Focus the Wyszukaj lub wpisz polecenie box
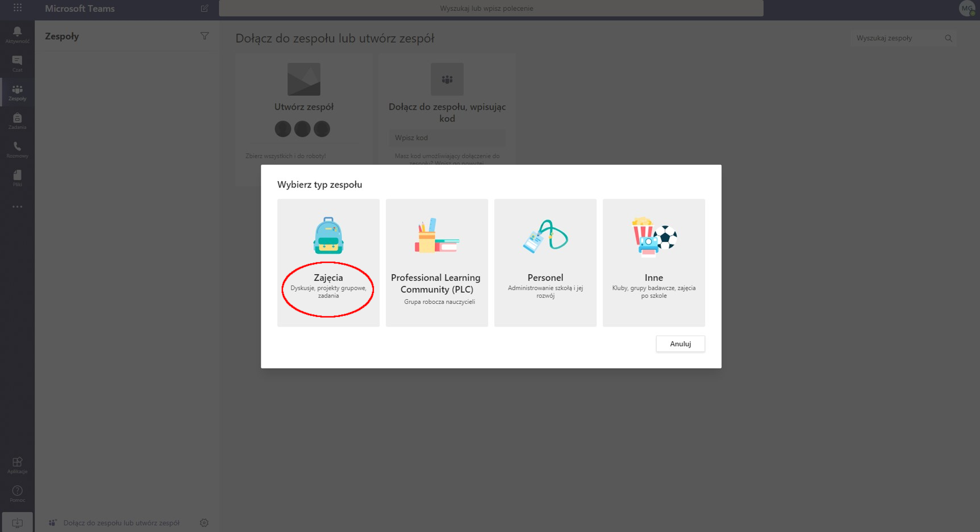The width and height of the screenshot is (980, 532). click(x=491, y=9)
